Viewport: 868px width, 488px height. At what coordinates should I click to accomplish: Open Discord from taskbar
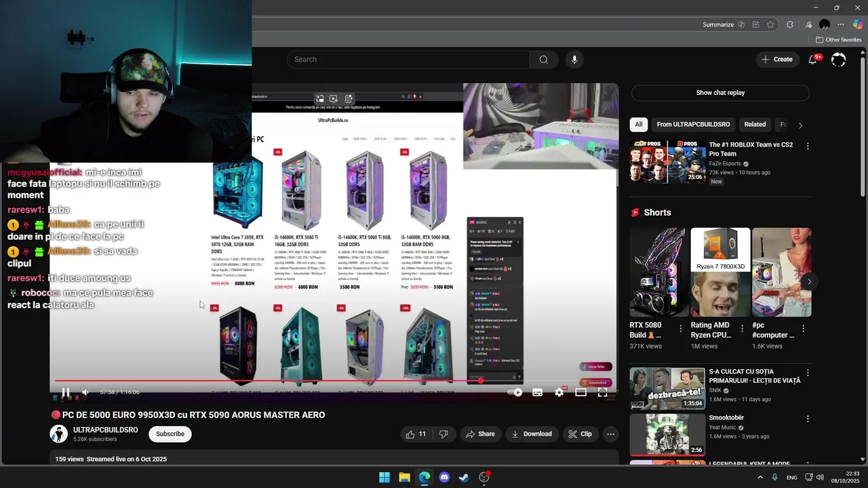tap(444, 477)
